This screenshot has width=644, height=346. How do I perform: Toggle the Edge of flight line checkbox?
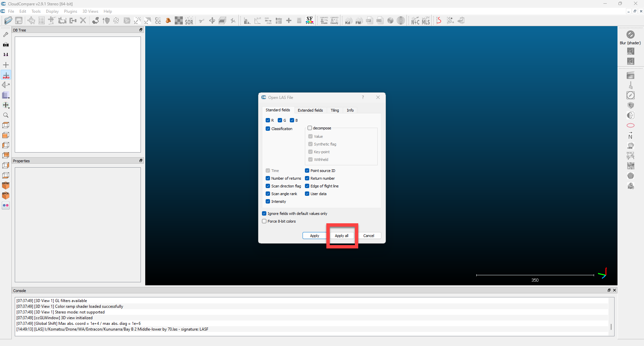[307, 186]
